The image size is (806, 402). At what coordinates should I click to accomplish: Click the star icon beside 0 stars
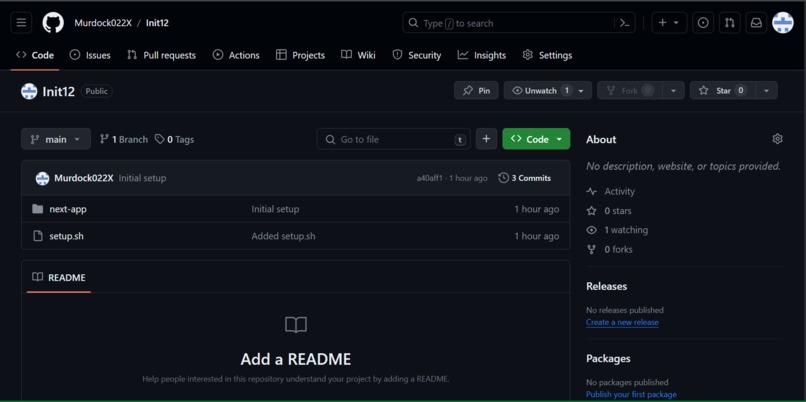point(592,211)
